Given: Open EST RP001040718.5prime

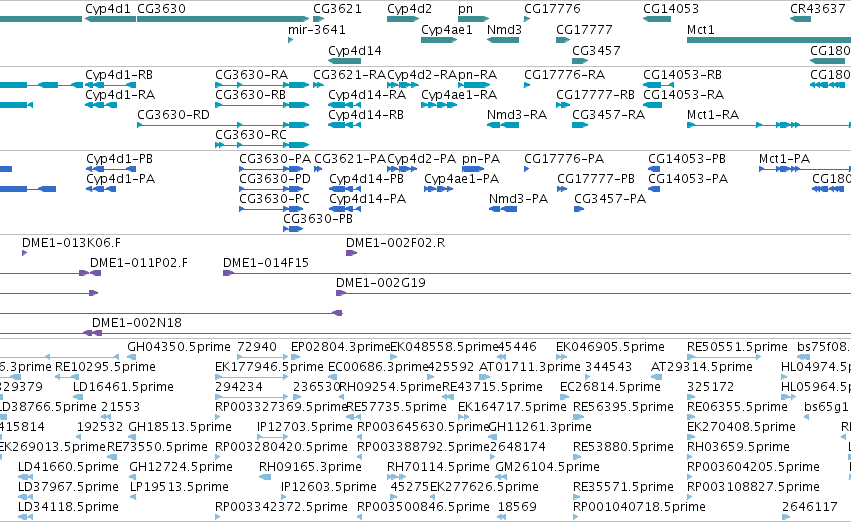Looking at the screenshot, I should click(639, 507).
